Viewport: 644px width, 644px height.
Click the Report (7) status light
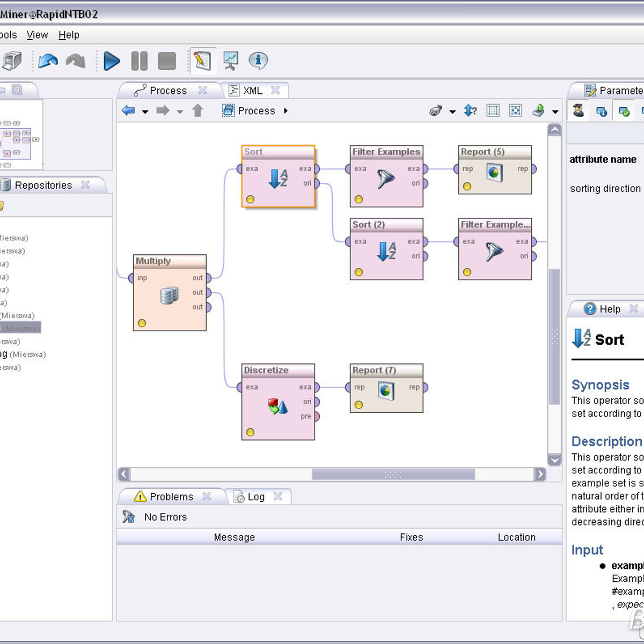[x=358, y=405]
